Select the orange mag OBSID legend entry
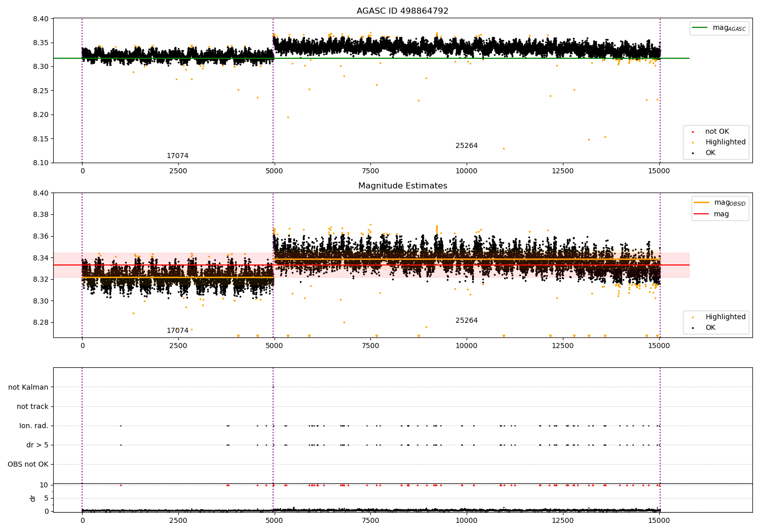The width and height of the screenshot is (760, 532). click(720, 203)
